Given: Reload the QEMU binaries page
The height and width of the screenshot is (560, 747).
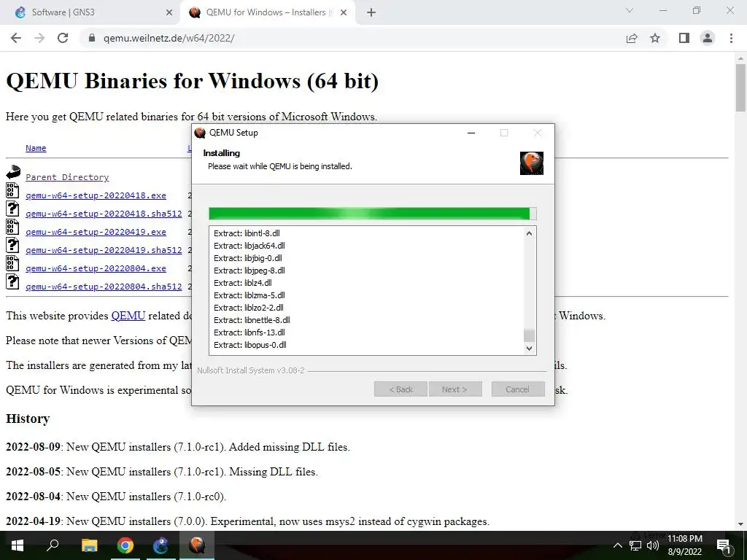Looking at the screenshot, I should click(63, 38).
